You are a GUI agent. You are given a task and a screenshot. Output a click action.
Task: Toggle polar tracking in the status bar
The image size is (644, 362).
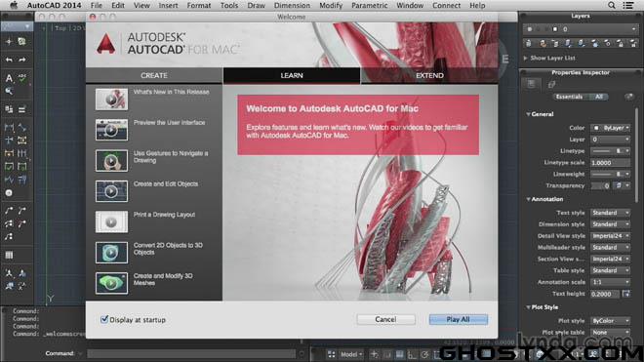(424, 354)
